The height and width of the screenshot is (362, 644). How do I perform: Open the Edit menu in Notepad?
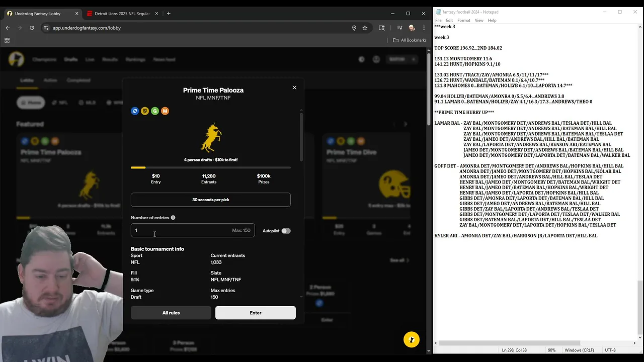pyautogui.click(x=449, y=21)
